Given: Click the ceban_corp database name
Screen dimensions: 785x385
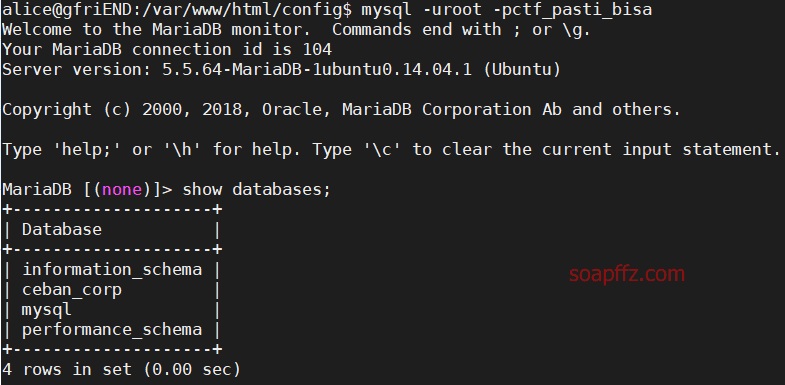Looking at the screenshot, I should 72,290.
